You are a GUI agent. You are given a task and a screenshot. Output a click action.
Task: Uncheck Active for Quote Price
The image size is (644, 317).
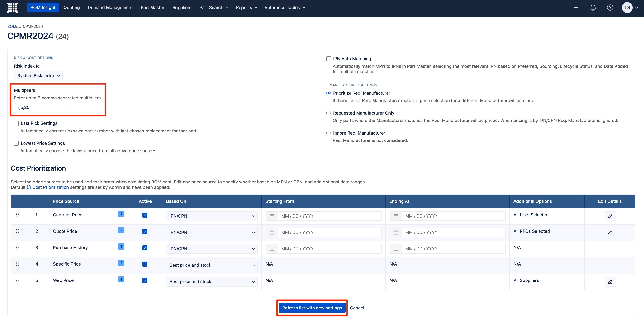pos(145,232)
